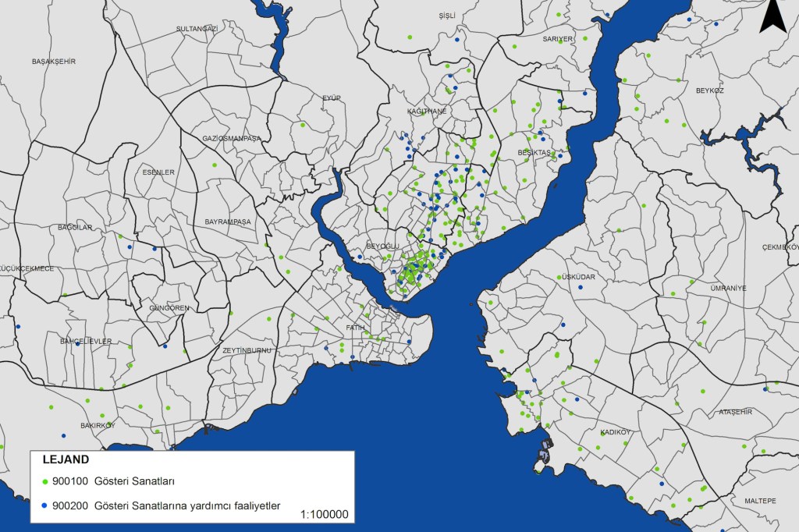
Task: Click the 1:100000 scale text
Action: click(x=324, y=515)
